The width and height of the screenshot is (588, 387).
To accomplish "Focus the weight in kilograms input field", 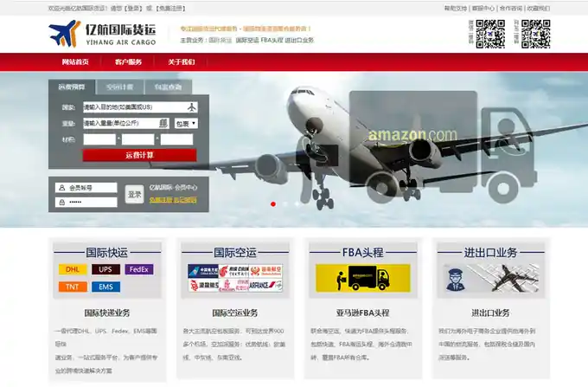I will [x=126, y=123].
